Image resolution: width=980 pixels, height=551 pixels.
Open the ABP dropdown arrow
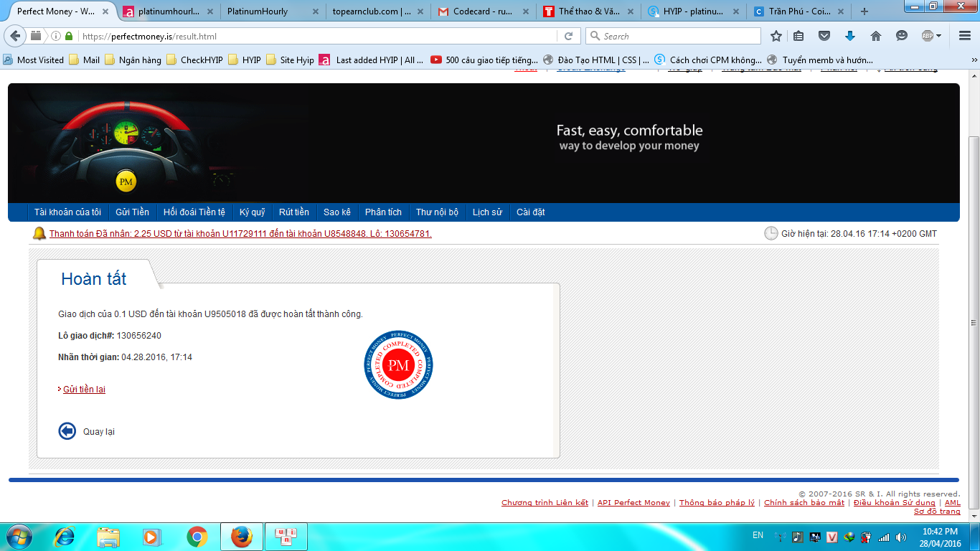point(939,36)
